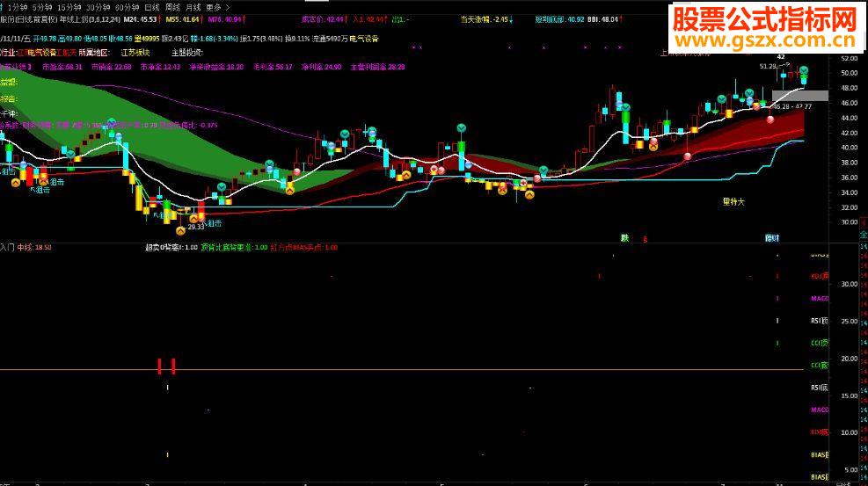Click the 30.00 price axis label
This screenshot has width=868, height=486.
pyautogui.click(x=850, y=222)
